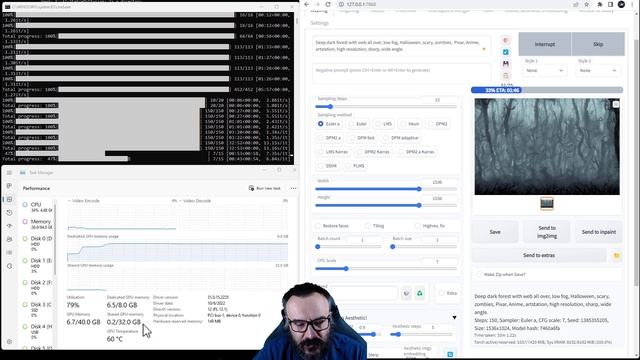Select Heun sampling method
The height and width of the screenshot is (360, 640).
point(410,124)
